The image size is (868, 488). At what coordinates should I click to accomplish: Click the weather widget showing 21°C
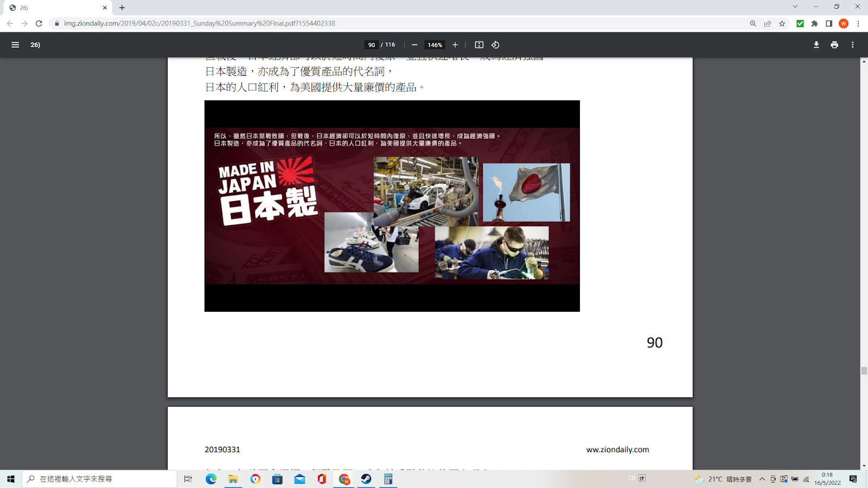click(x=723, y=479)
